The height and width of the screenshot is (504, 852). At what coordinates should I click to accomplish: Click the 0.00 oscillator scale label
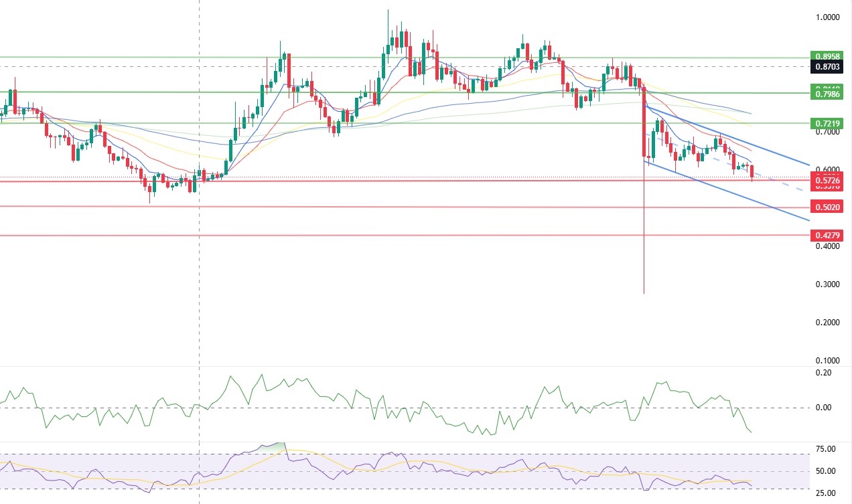825,408
